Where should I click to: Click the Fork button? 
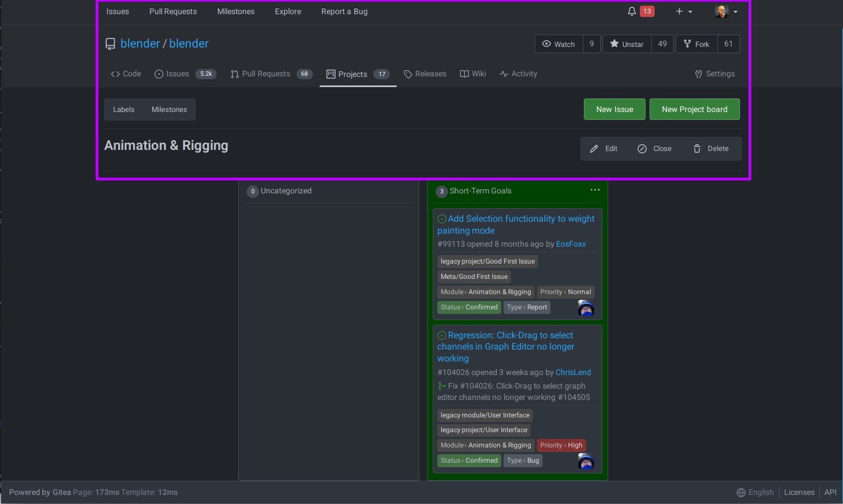tap(696, 44)
